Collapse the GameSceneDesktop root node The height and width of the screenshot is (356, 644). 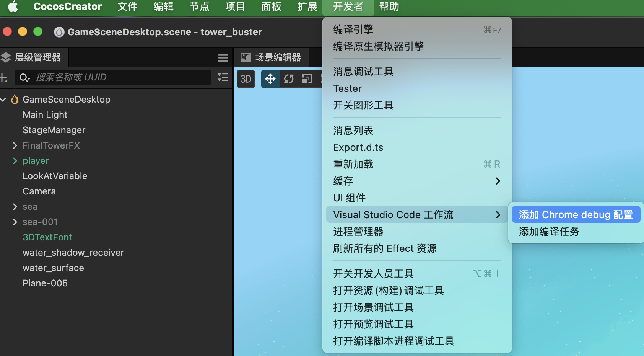pyautogui.click(x=4, y=99)
